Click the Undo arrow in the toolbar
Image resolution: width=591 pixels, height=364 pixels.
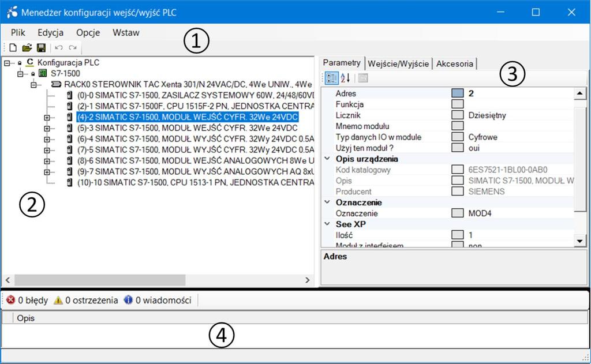58,47
